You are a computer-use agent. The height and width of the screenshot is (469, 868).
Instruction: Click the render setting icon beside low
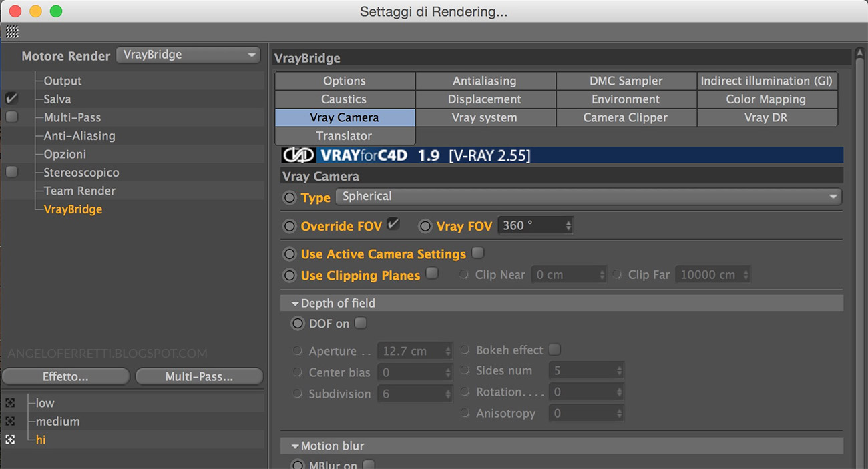(10, 403)
